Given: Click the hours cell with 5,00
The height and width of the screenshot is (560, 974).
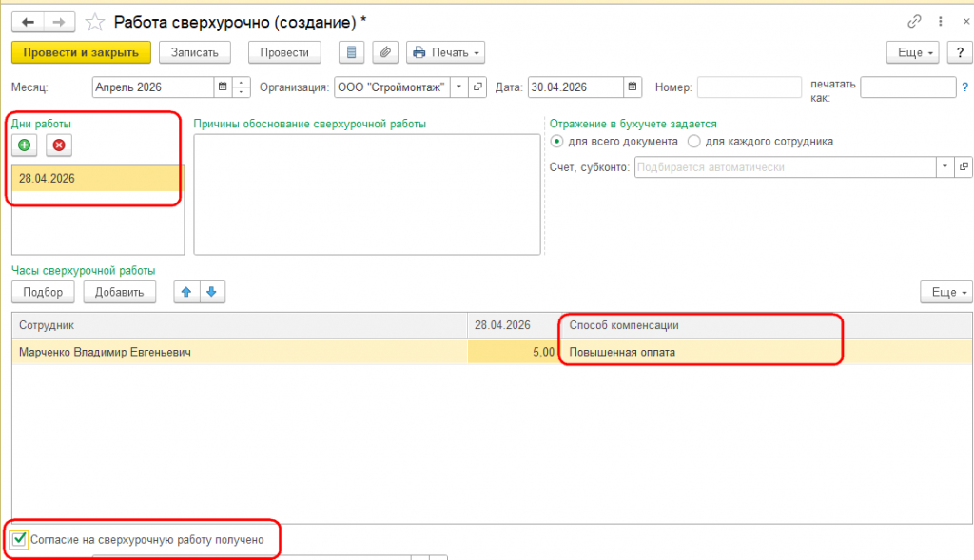Looking at the screenshot, I should click(513, 352).
